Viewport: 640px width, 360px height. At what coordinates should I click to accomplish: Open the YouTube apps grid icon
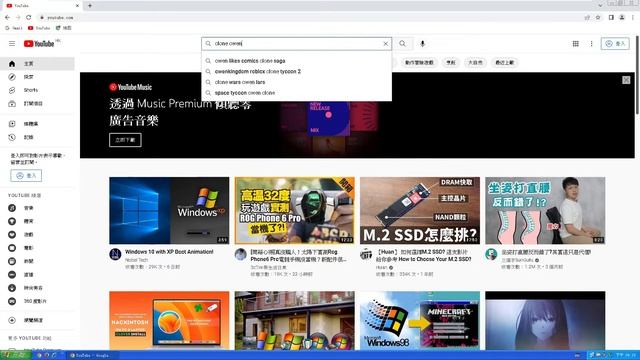click(x=576, y=44)
